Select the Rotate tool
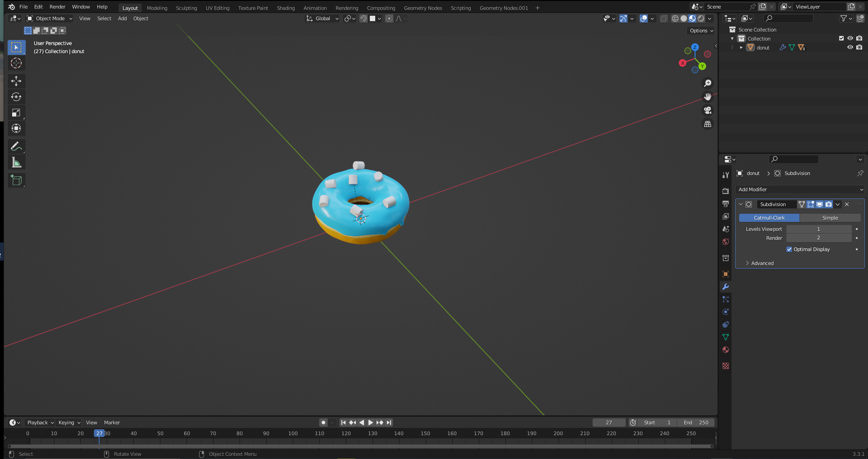 point(16,97)
